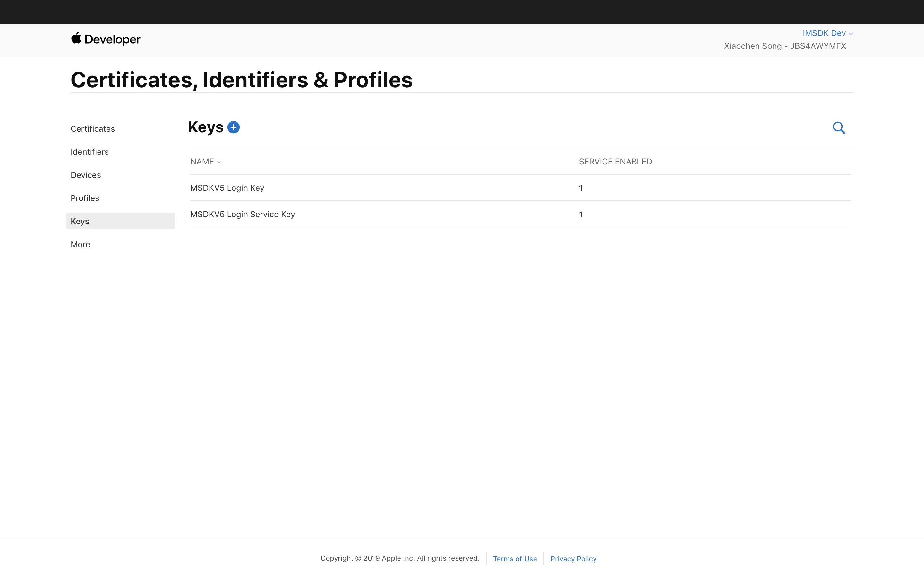Click the Keys section heading
The image size is (924, 578).
205,127
